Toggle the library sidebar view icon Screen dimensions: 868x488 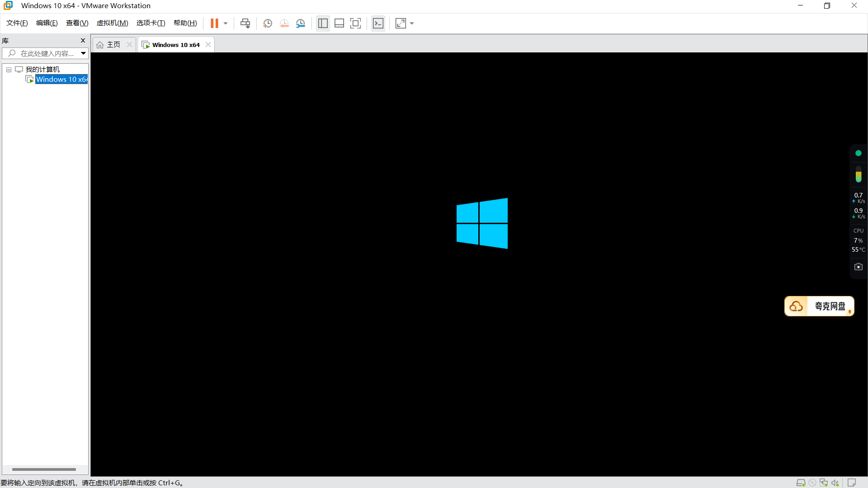(x=323, y=23)
